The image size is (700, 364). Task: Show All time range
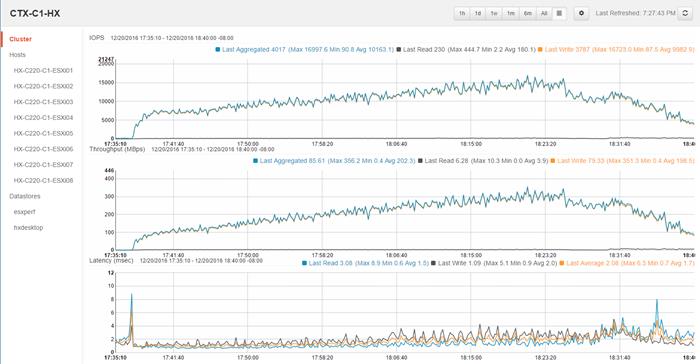[544, 13]
